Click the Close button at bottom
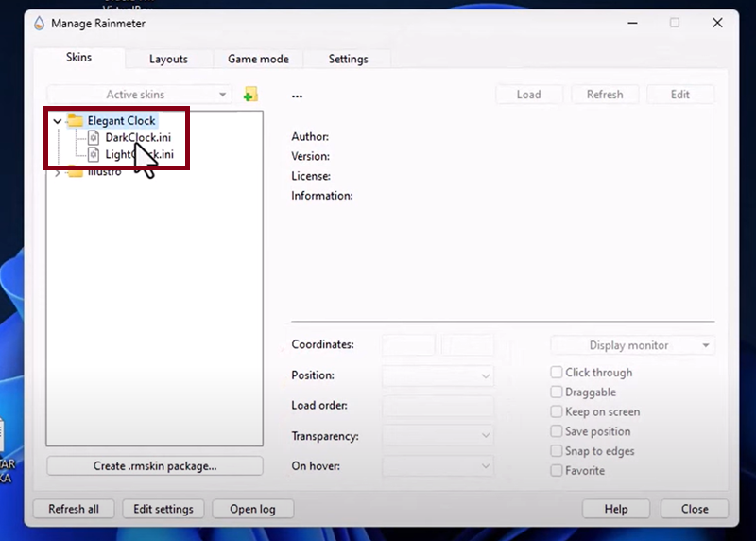Viewport: 756px width, 541px height. click(695, 509)
